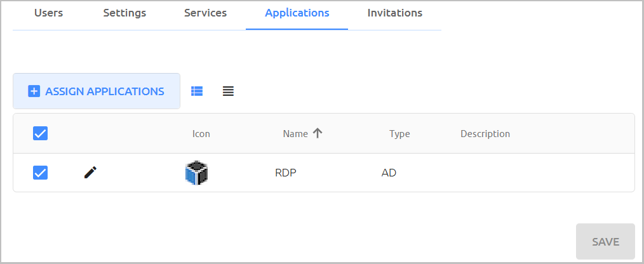Click the Icon column header
This screenshot has width=644, height=264.
coord(201,134)
